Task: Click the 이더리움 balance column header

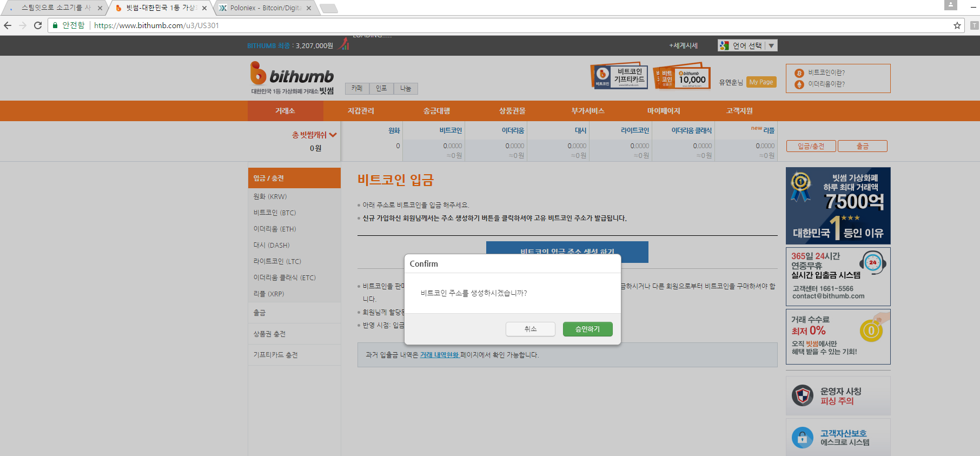Action: tap(513, 130)
